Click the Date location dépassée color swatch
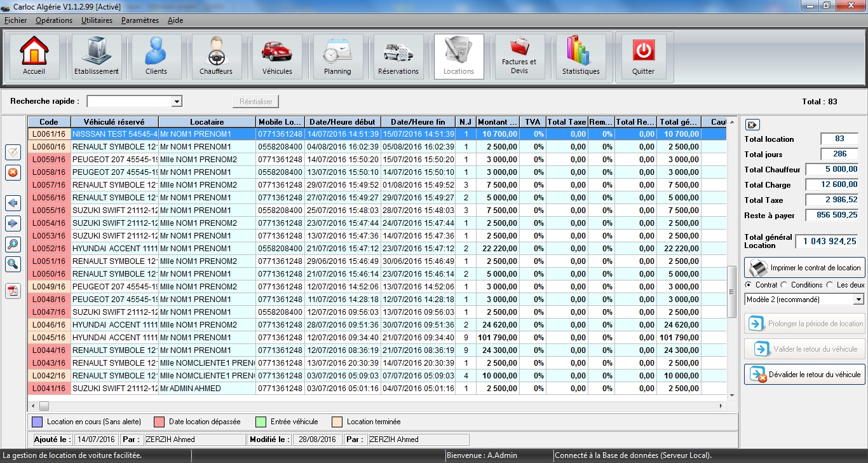The image size is (868, 463). (x=159, y=422)
